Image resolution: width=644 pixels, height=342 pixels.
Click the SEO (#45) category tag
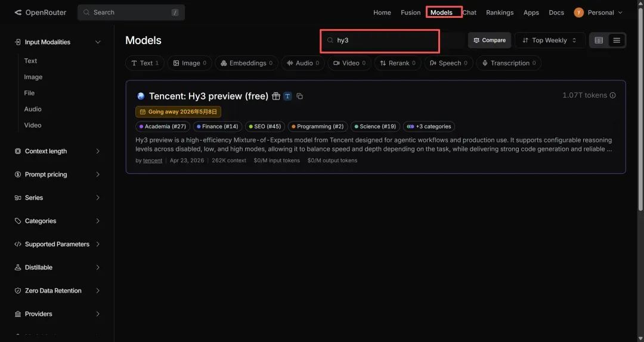click(265, 126)
